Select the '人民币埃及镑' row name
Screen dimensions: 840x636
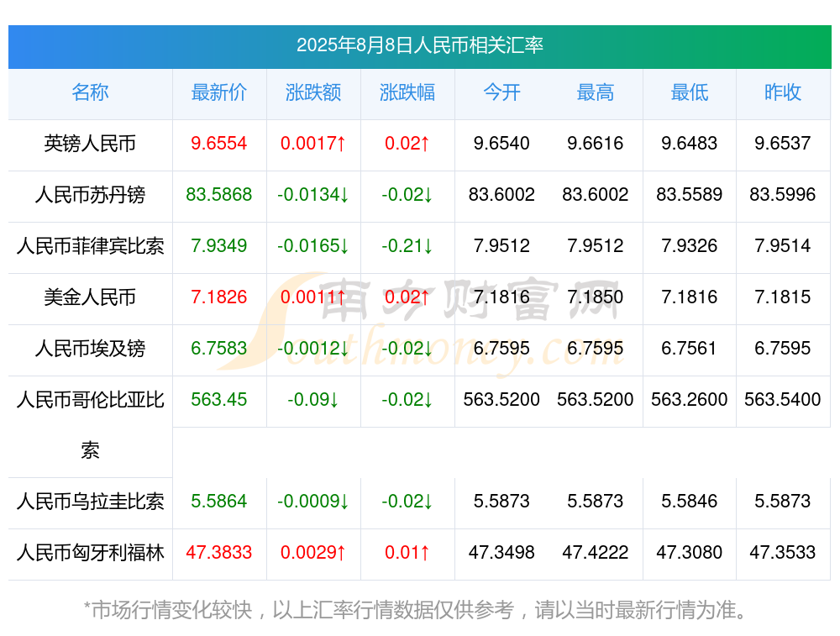tap(90, 349)
